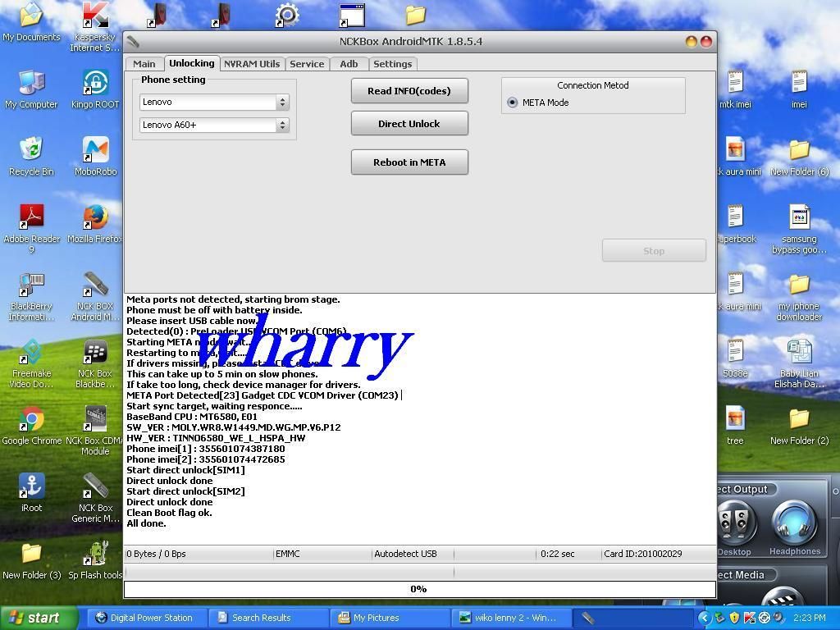Viewport: 840px width, 630px height.
Task: Launch iRoot from the desktop
Action: pyautogui.click(x=31, y=488)
